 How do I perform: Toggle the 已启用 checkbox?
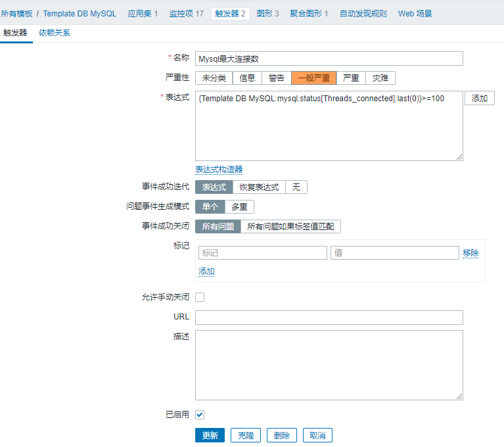tap(200, 415)
